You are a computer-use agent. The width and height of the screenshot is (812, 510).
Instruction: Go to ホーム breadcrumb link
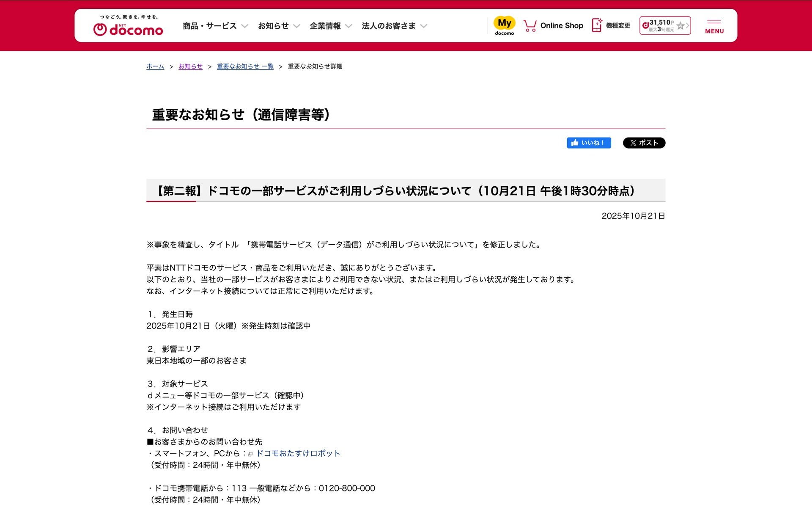click(155, 66)
